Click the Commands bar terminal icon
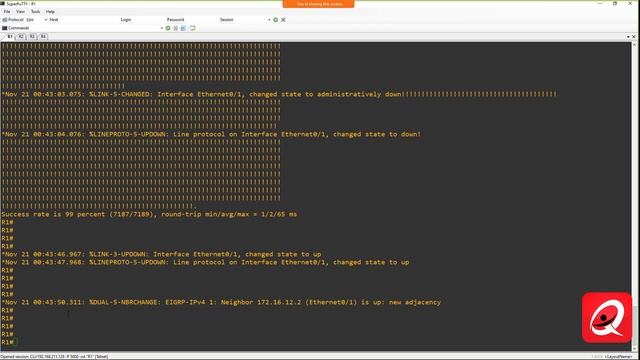Screen dimensions: 640x360 4,28
